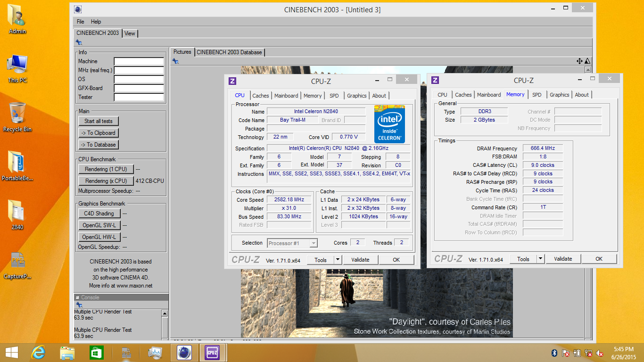Click Tools button in CPU-Z CPU window
Image resolution: width=644 pixels, height=362 pixels.
(x=321, y=260)
